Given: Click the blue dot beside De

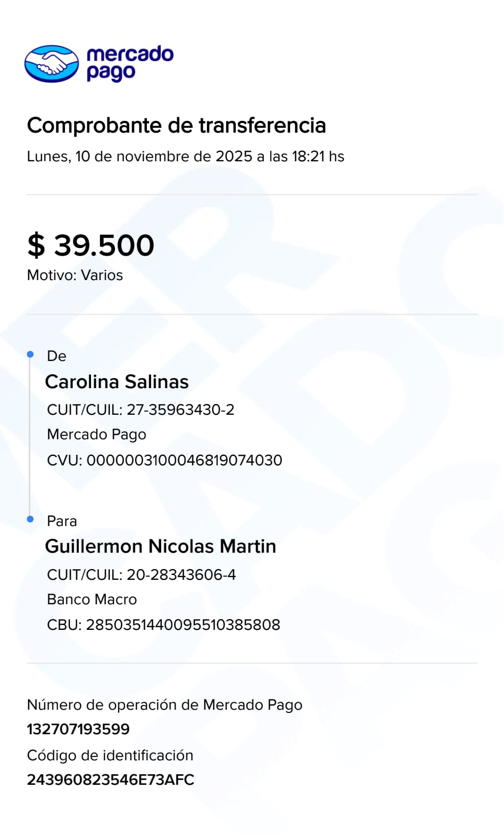Looking at the screenshot, I should (x=30, y=355).
